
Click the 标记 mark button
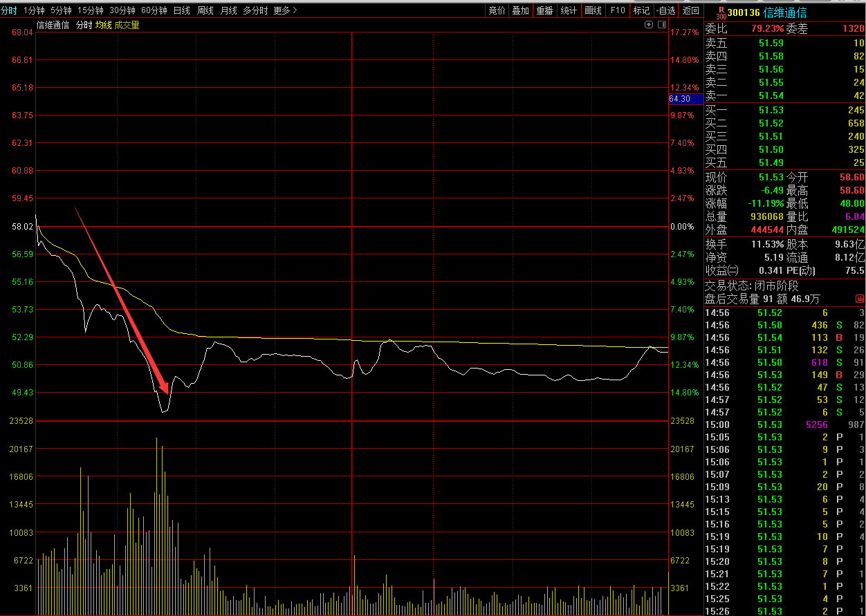[x=641, y=10]
